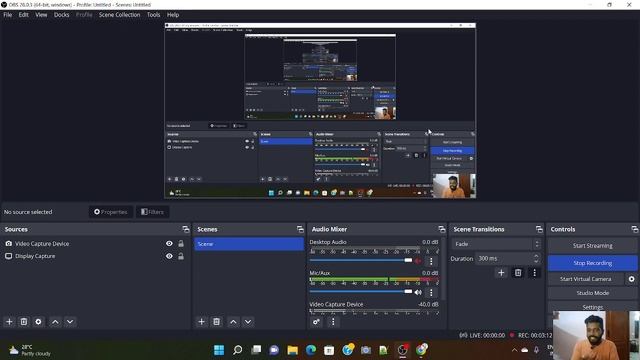This screenshot has width=640, height=360.
Task: Undock the Controls panel
Action: (635, 229)
